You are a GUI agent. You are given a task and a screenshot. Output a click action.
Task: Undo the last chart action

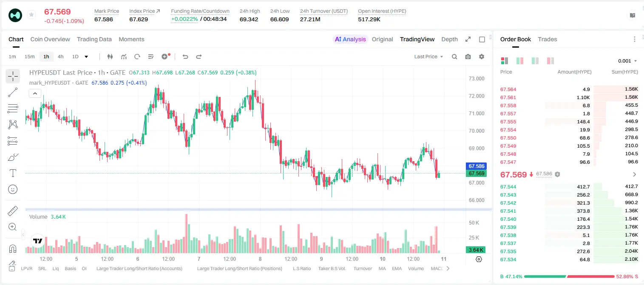(x=185, y=57)
